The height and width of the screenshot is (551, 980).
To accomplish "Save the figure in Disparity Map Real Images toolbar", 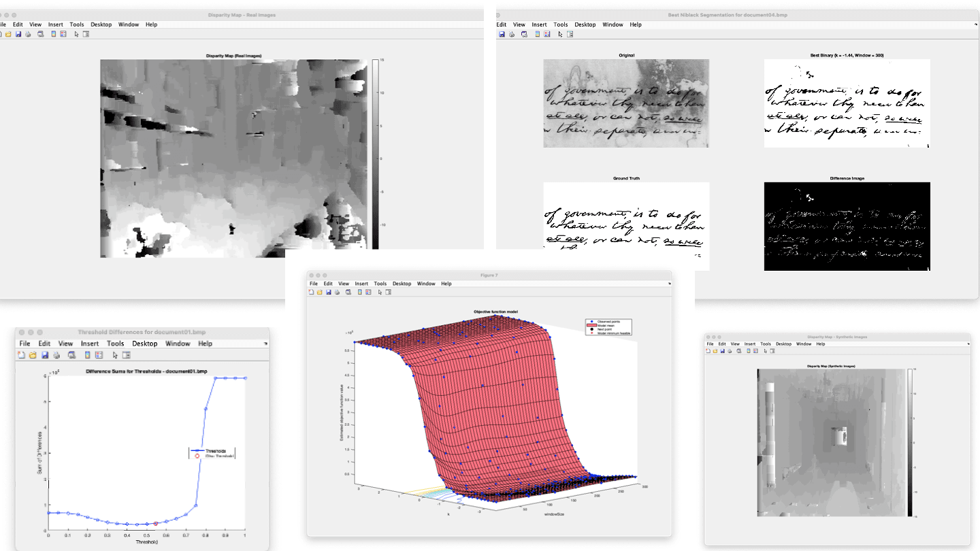I will tap(18, 33).
